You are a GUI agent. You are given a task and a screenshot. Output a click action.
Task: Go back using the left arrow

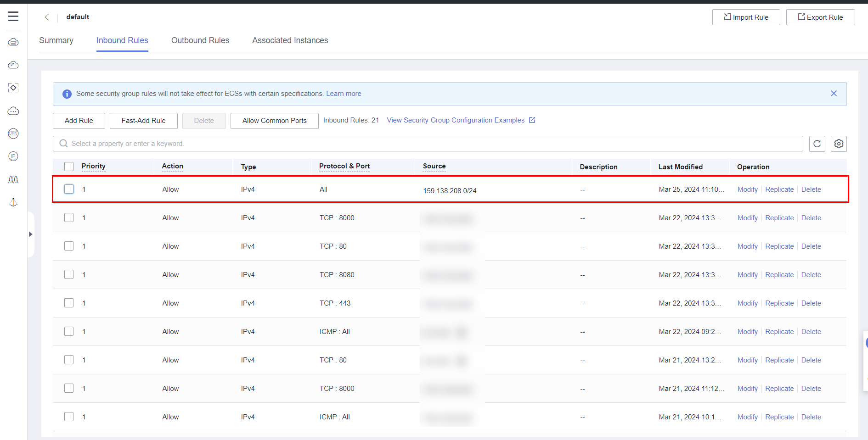(47, 17)
